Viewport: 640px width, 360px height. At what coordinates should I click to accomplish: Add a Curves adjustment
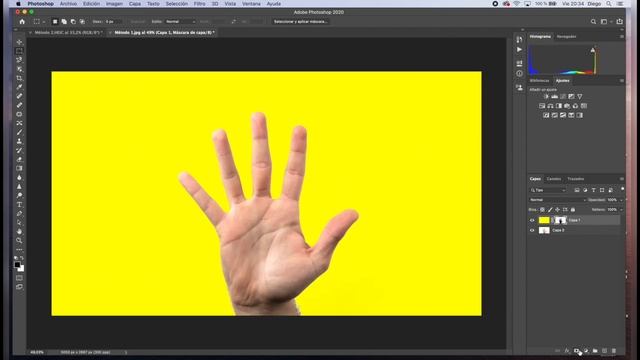coord(563,97)
